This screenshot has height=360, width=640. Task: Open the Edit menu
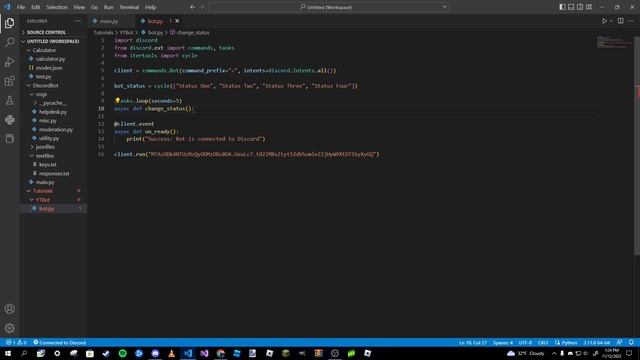(36, 7)
